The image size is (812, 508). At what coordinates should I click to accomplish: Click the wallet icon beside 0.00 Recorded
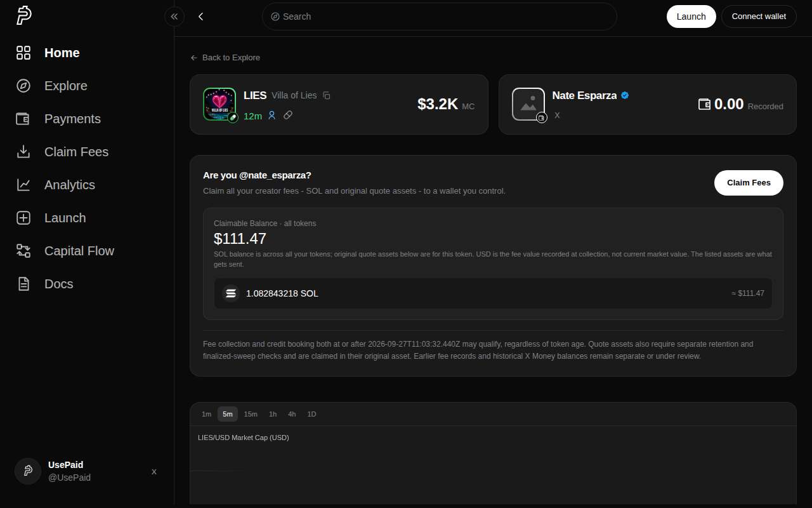pos(704,104)
